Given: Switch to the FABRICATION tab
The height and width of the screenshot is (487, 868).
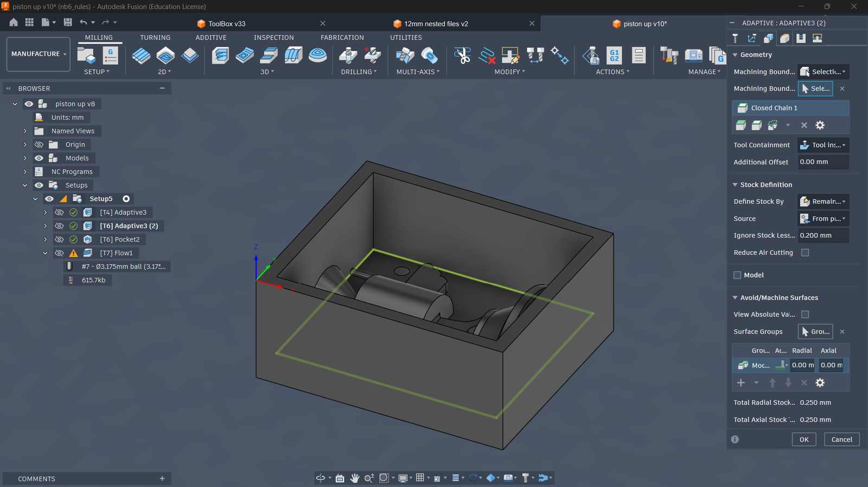Looking at the screenshot, I should (x=342, y=37).
